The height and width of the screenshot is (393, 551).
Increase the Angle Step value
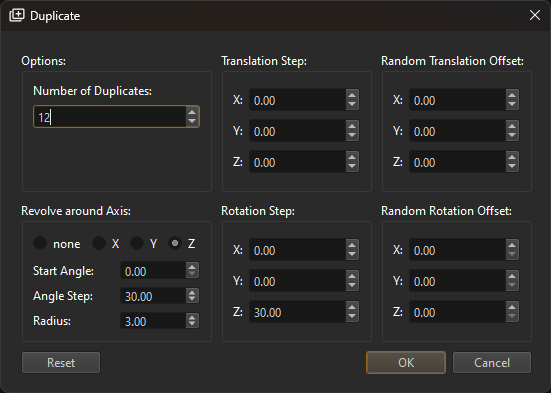pyautogui.click(x=192, y=292)
